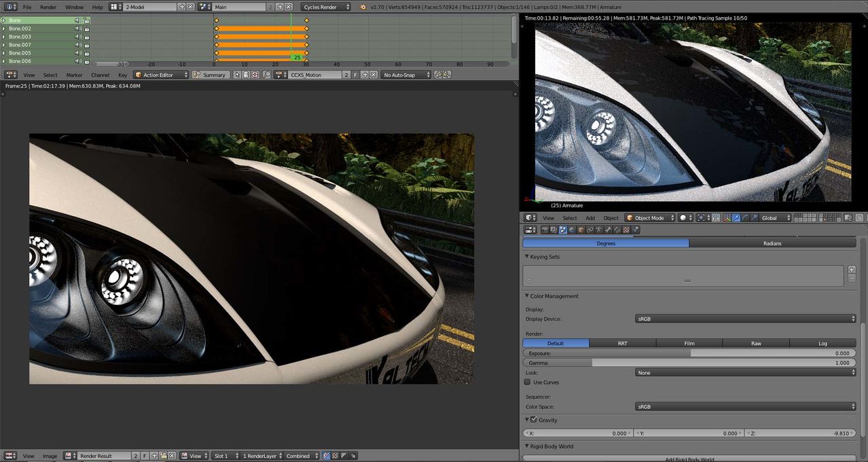Open the 3D View editor type selector
Viewport: 868px width, 462px height.
531,218
